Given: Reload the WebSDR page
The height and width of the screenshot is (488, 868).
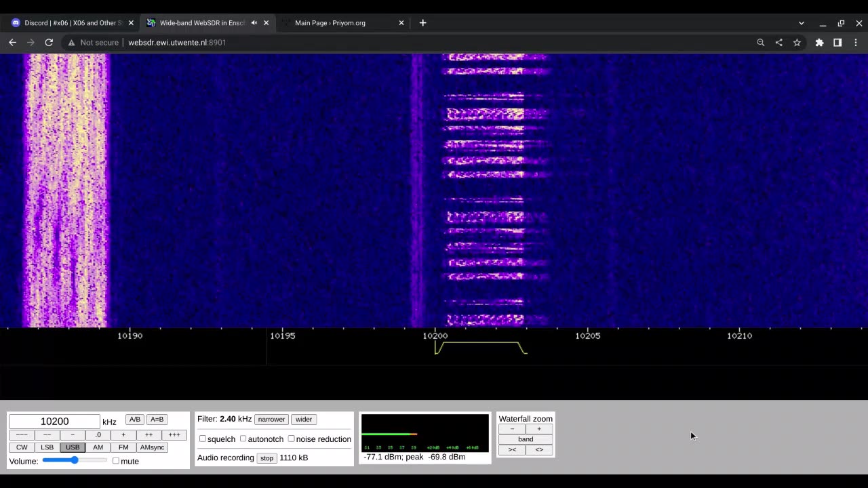Looking at the screenshot, I should (49, 42).
